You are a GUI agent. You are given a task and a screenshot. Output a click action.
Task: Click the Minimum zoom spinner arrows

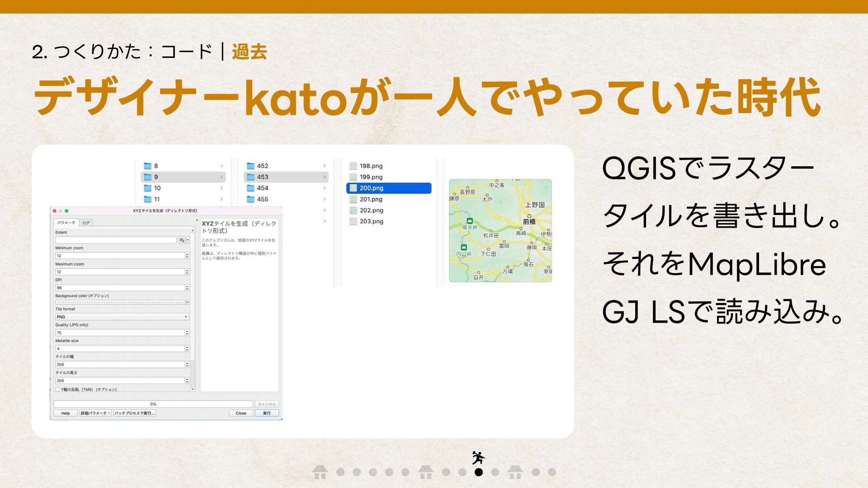[187, 256]
